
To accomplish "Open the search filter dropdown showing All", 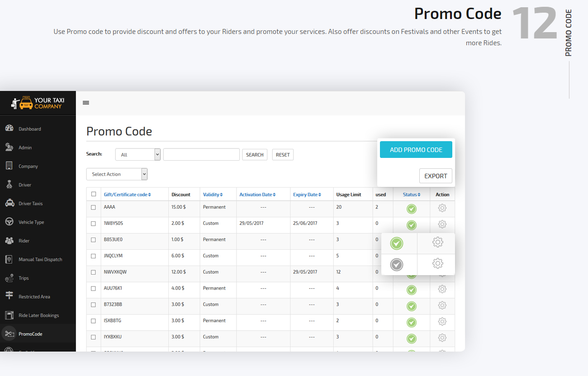I will (138, 154).
